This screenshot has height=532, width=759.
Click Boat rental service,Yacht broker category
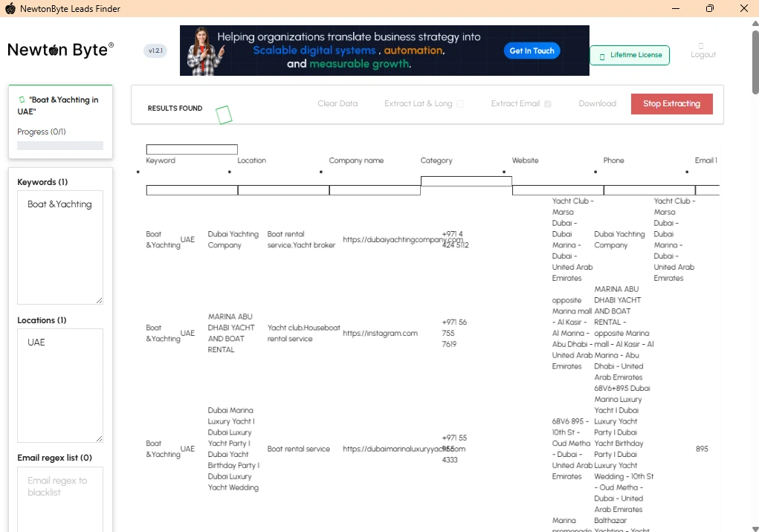pos(301,239)
